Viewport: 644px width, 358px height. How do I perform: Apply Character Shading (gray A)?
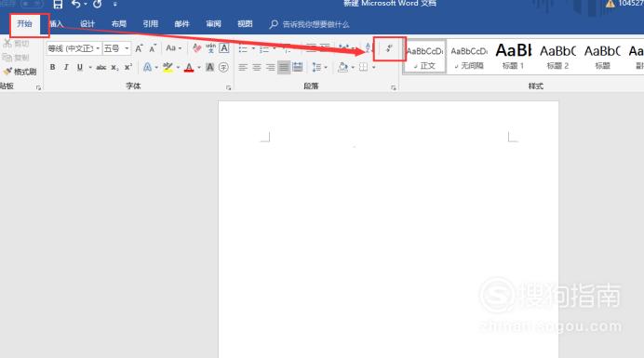pos(210,67)
